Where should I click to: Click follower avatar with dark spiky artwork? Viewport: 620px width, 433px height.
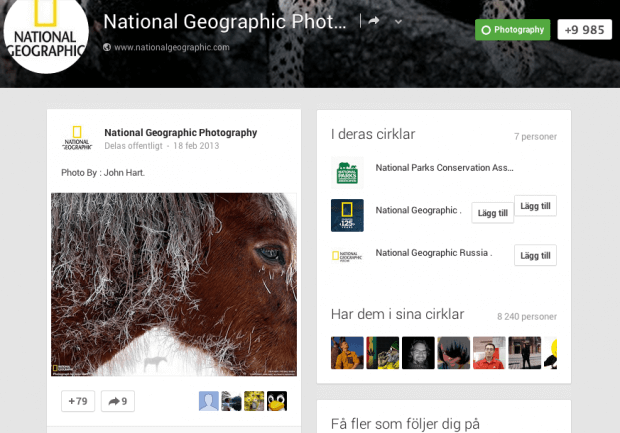coord(454,353)
